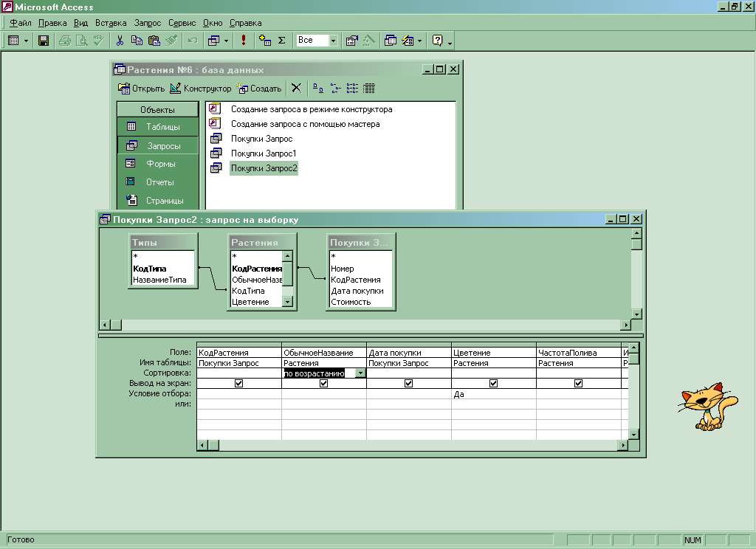This screenshot has width=756, height=549.
Task: Click the Build expression wand icon
Action: [369, 41]
